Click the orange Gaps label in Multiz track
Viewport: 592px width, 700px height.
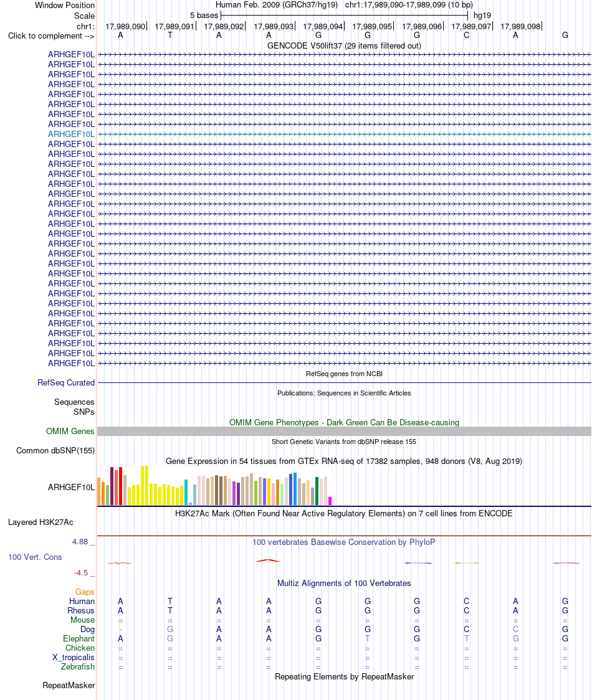(85, 592)
